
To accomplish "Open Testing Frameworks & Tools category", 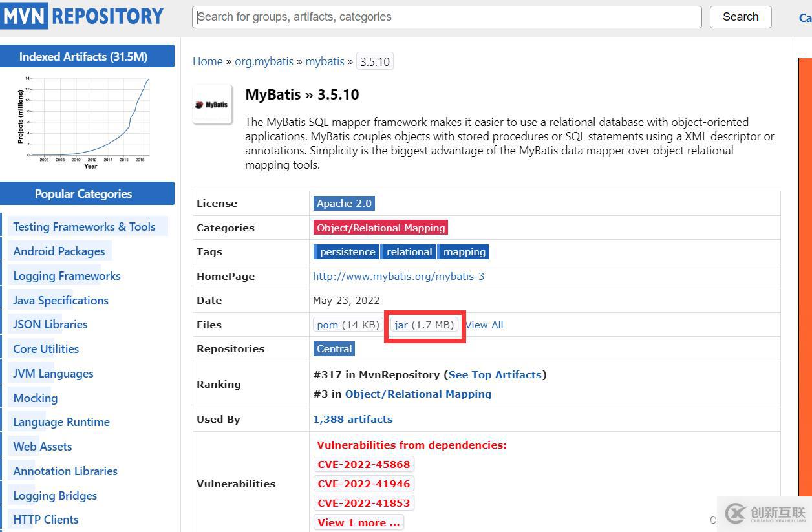I will tap(84, 227).
